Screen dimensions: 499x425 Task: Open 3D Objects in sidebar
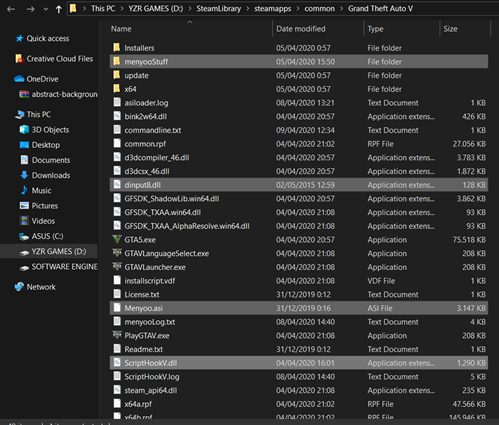click(50, 130)
